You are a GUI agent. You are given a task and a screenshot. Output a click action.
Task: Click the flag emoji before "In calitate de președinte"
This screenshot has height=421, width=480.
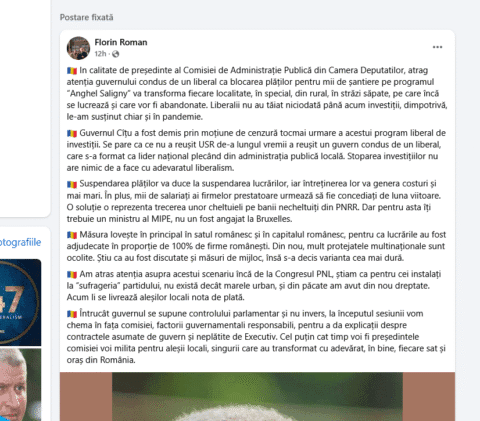click(72, 71)
